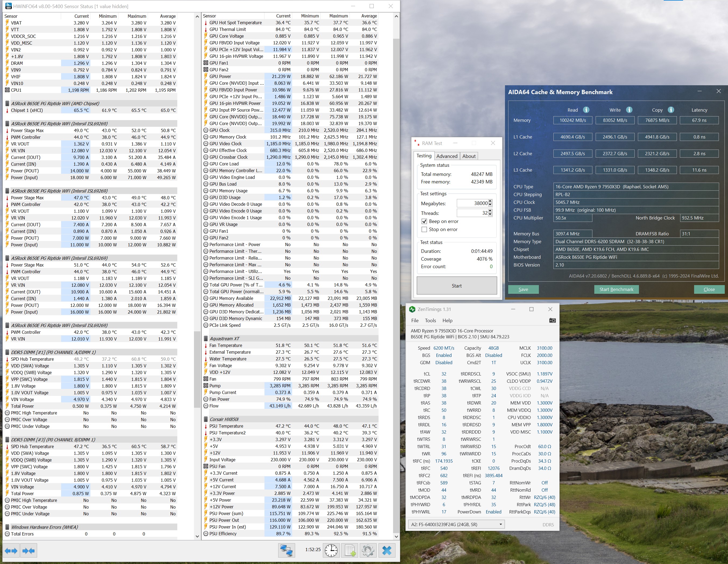Click the clock reset timer icon
This screenshot has height=564, width=728.
[x=331, y=550]
